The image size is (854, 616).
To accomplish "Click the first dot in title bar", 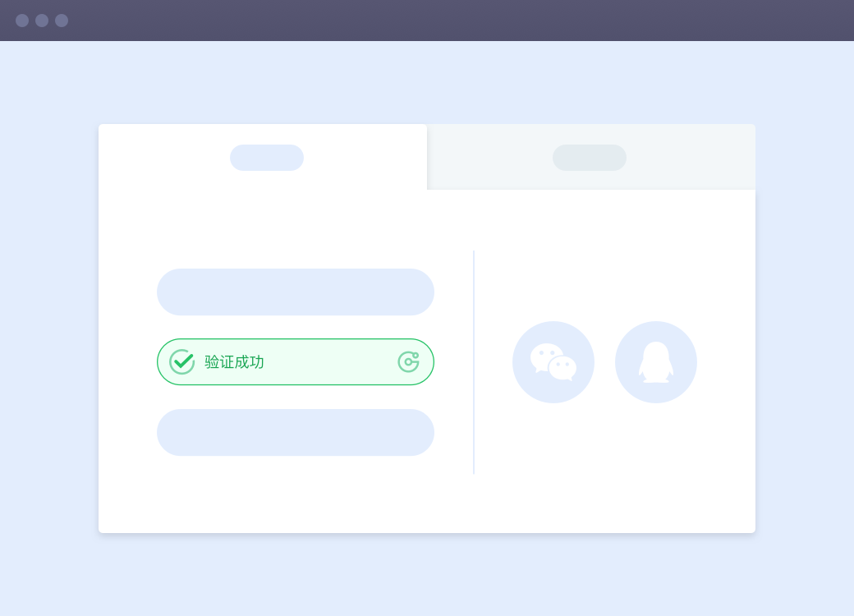I will [22, 21].
